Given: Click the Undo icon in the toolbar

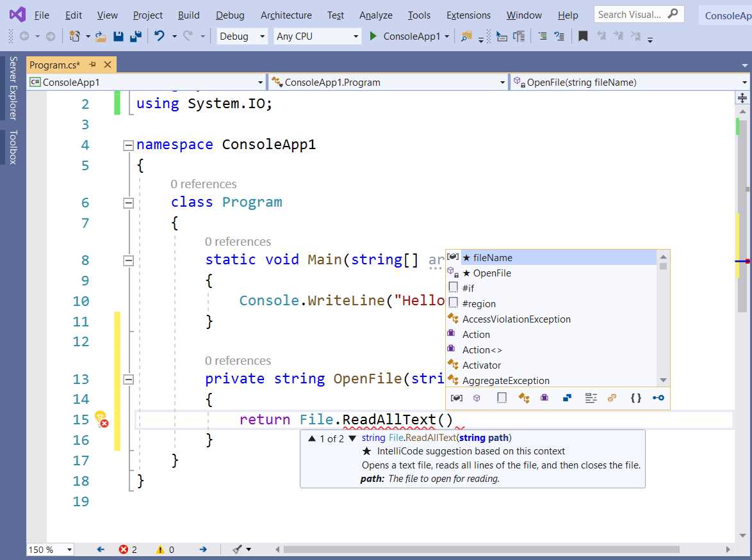Looking at the screenshot, I should click(x=158, y=36).
